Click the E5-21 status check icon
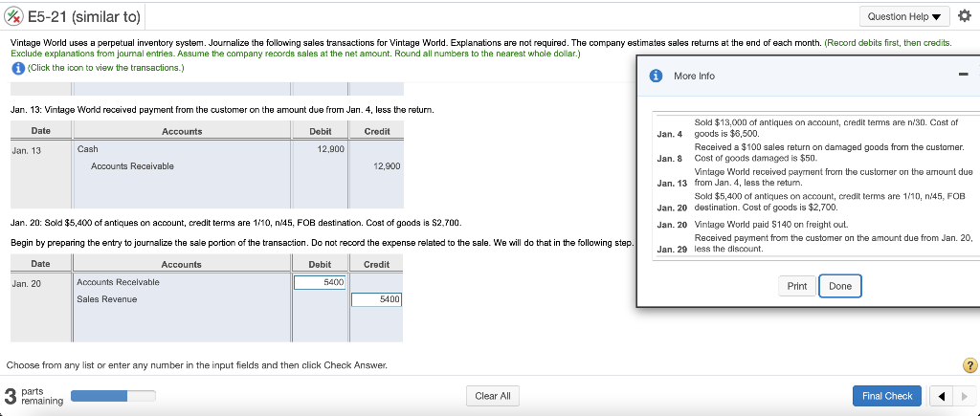The width and height of the screenshot is (980, 416). [14, 17]
